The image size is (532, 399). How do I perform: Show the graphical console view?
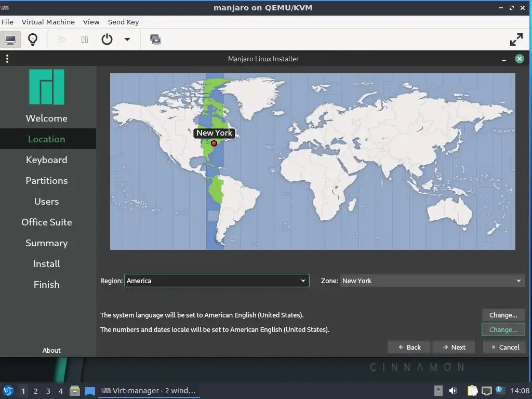coord(10,39)
